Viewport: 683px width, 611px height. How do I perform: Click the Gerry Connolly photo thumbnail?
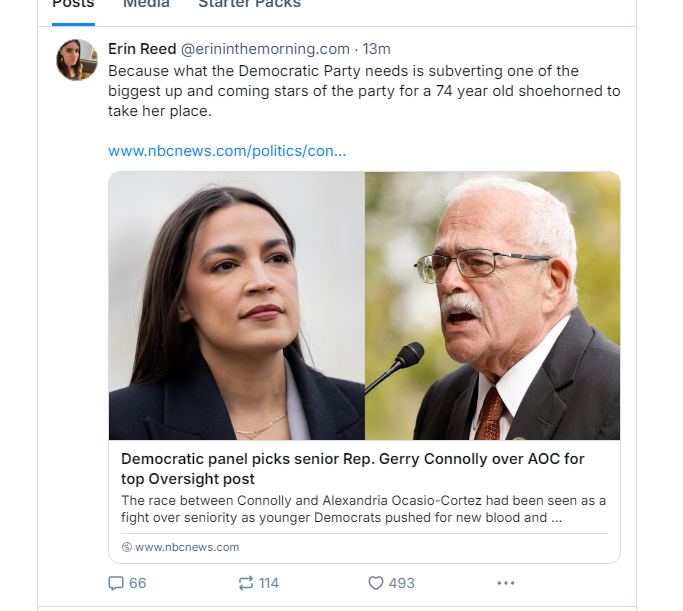point(492,305)
